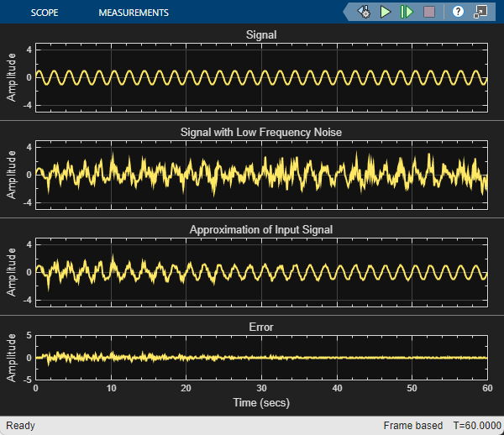Click the 'Error' plot title
Image resolution: width=504 pixels, height=435 pixels.
[261, 327]
